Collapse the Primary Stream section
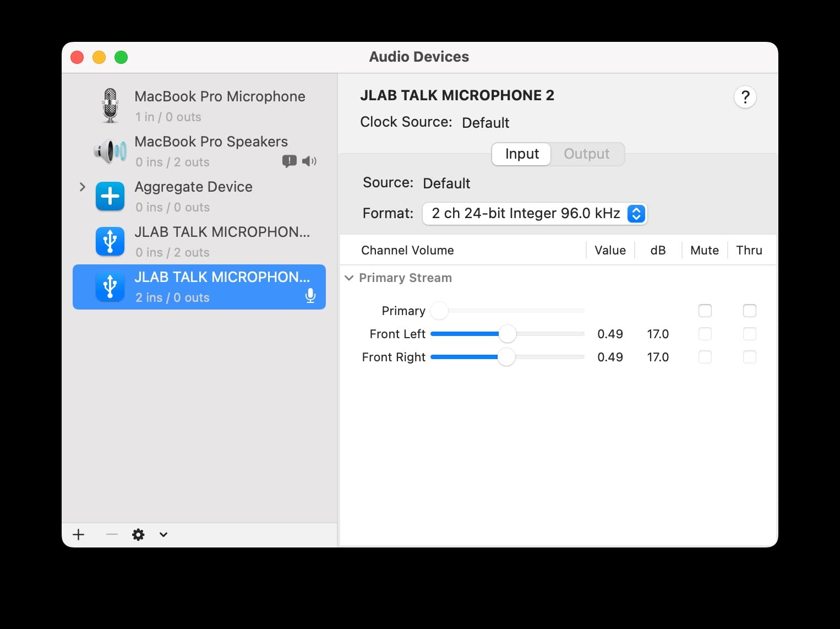The width and height of the screenshot is (840, 629). 349,278
